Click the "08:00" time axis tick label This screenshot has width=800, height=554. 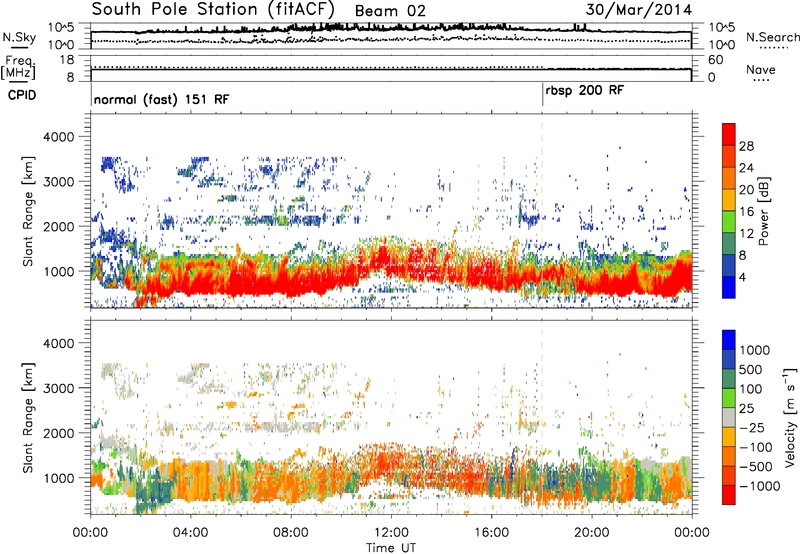291,533
